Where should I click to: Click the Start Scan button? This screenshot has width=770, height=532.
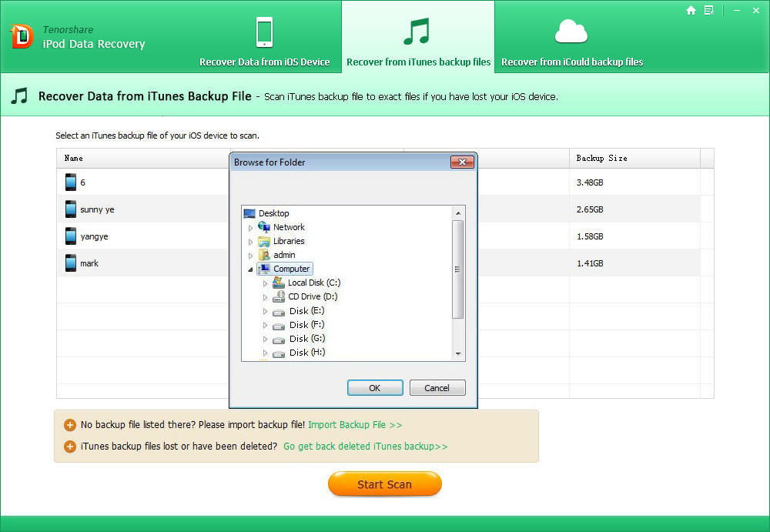click(x=384, y=484)
